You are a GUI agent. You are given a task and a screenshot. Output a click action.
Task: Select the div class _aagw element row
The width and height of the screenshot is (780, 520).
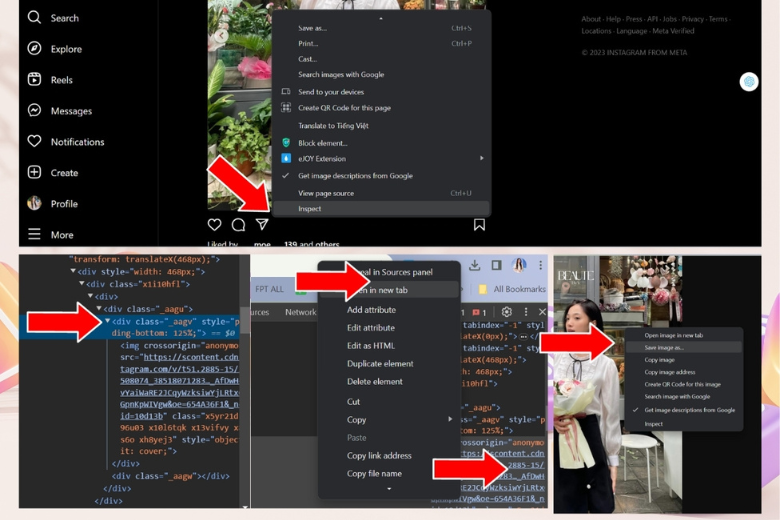tap(171, 476)
